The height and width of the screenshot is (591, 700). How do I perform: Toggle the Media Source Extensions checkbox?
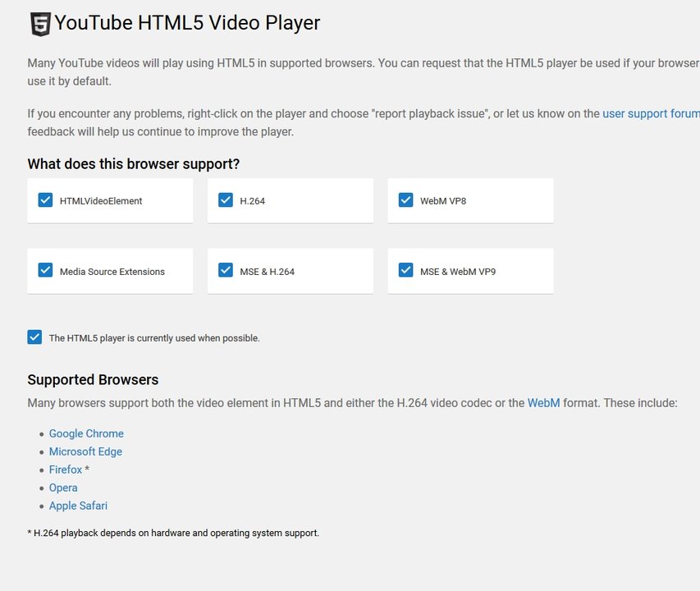tap(45, 270)
